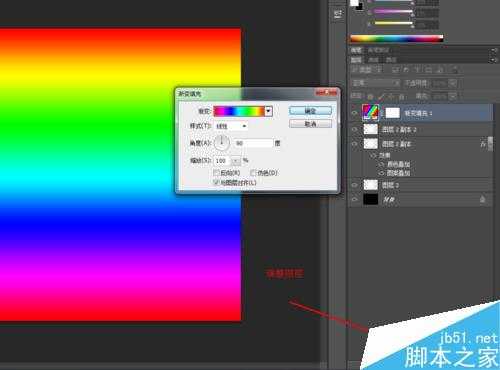Click the 确定 (OK) button in gradient fill dialog
The image size is (500, 370).
[x=310, y=111]
